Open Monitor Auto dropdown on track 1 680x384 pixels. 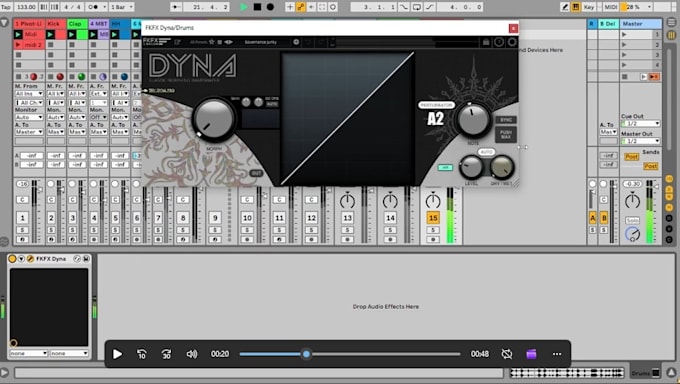click(29, 117)
